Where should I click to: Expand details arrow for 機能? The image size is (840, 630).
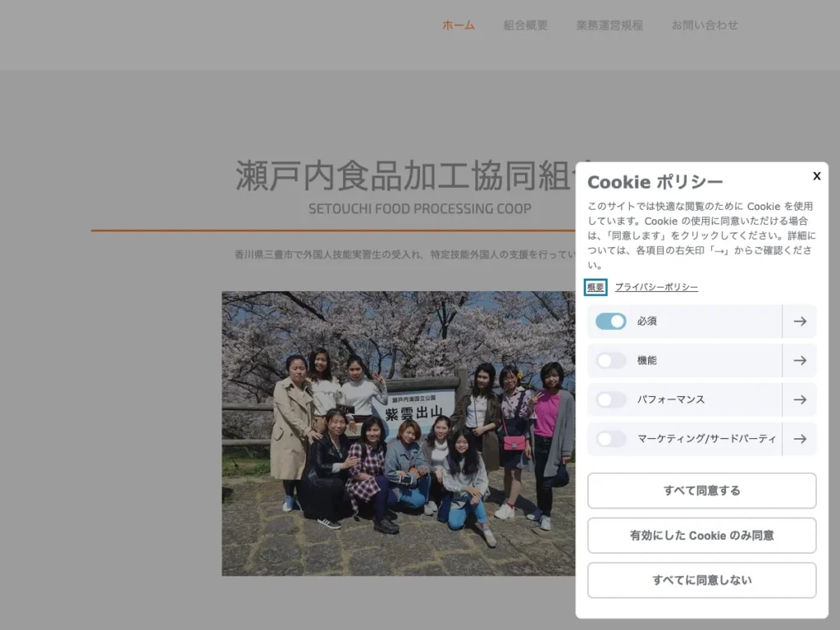tap(800, 361)
